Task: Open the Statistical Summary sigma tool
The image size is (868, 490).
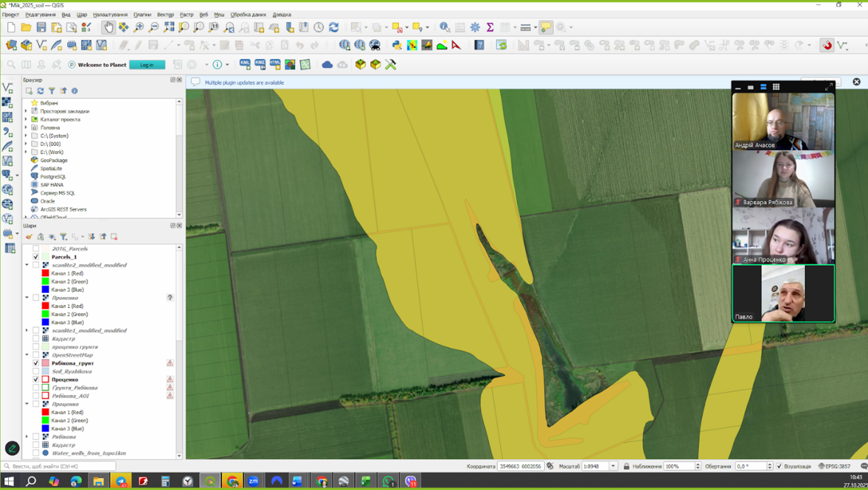Action: click(491, 27)
